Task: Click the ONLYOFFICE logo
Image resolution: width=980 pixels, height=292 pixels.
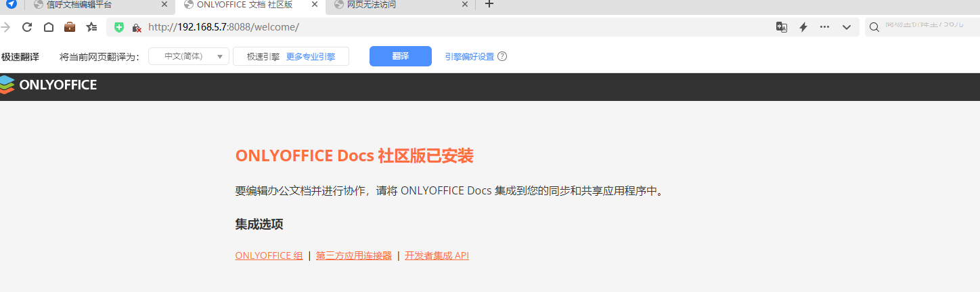Action: 49,85
